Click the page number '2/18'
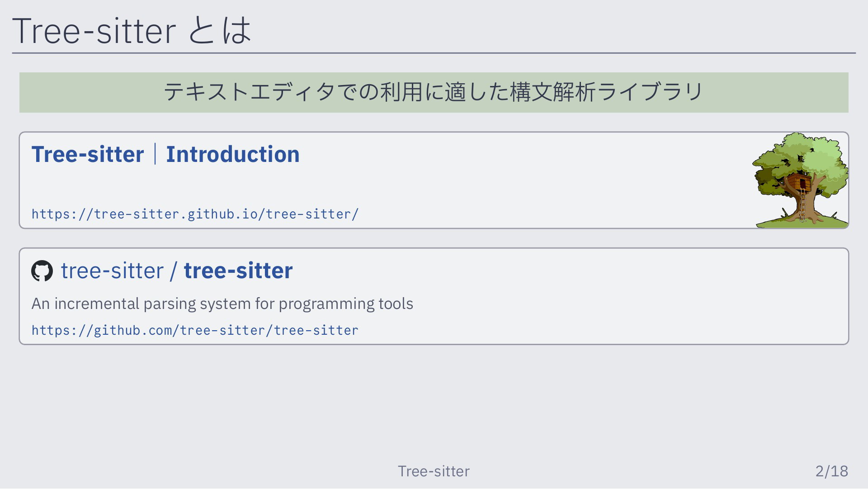The image size is (868, 489). [x=832, y=471]
